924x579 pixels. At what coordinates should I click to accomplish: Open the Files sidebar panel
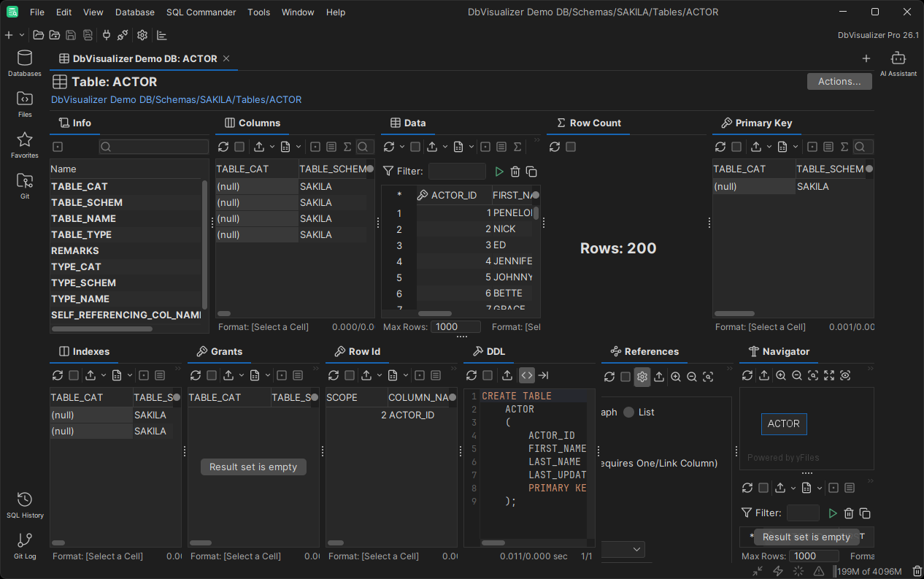point(25,104)
